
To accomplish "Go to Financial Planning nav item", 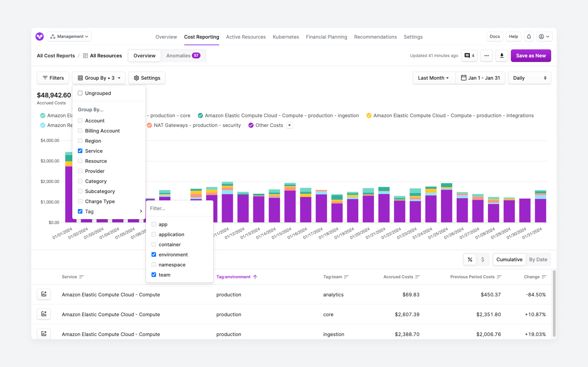I will (x=326, y=37).
